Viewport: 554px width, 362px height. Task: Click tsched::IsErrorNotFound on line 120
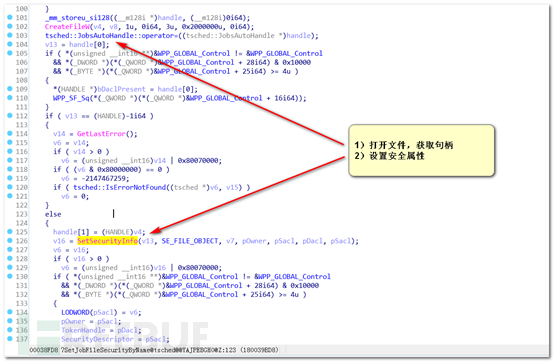(119, 187)
